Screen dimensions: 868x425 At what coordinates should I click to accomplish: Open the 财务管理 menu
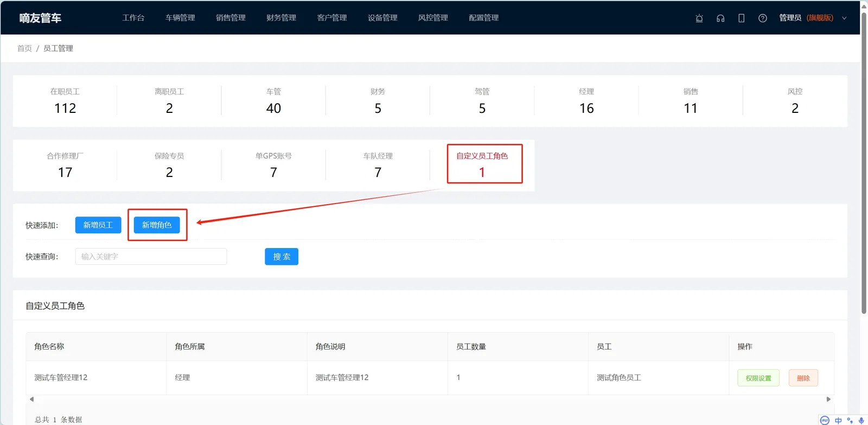[281, 17]
